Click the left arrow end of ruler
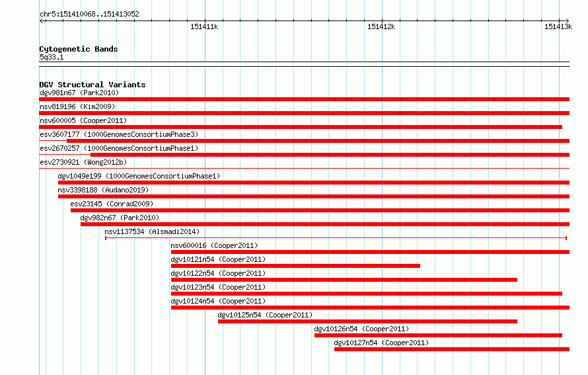 coord(41,21)
